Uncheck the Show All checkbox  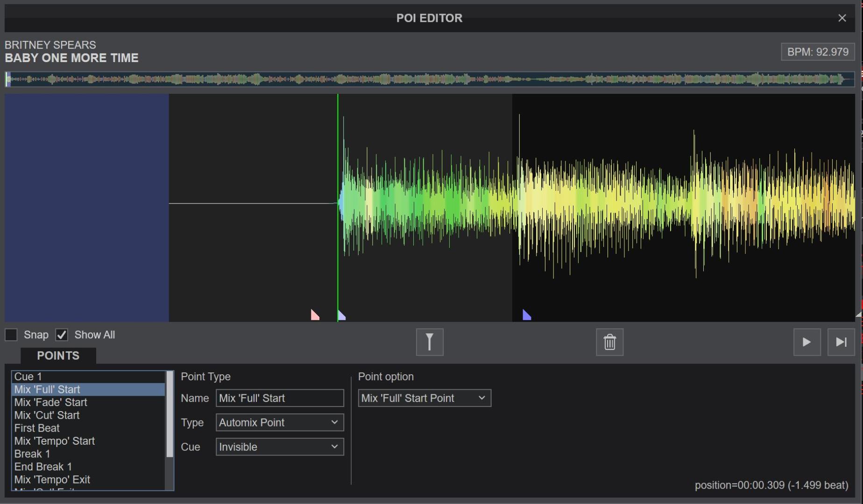[x=62, y=335]
